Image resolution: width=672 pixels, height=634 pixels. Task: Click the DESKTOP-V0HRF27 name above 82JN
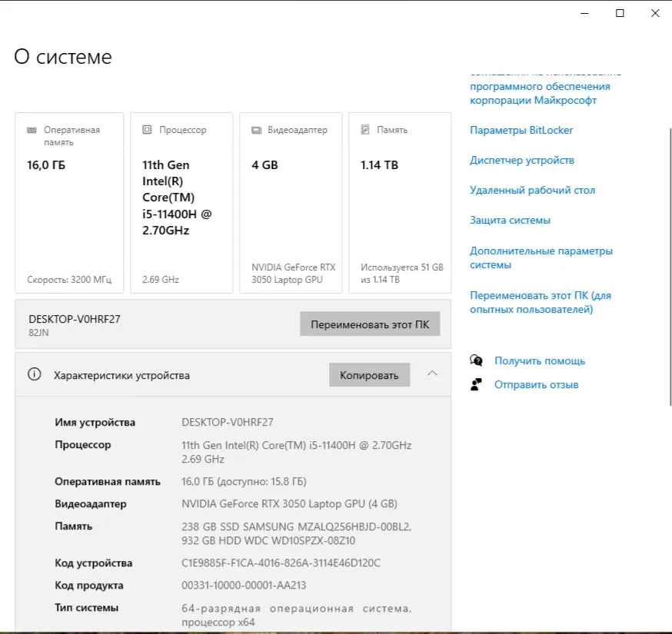pyautogui.click(x=74, y=319)
